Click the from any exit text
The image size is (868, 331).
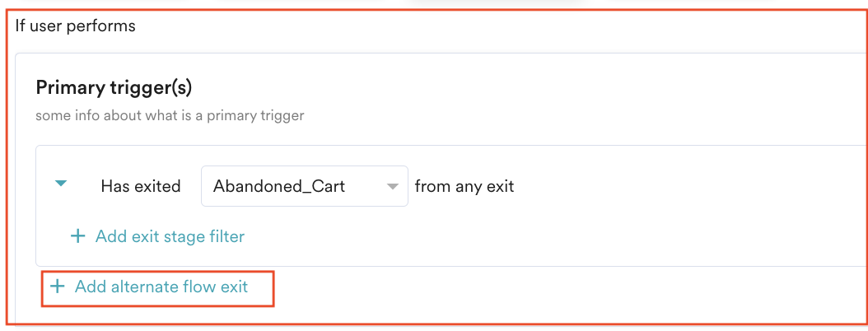point(464,186)
